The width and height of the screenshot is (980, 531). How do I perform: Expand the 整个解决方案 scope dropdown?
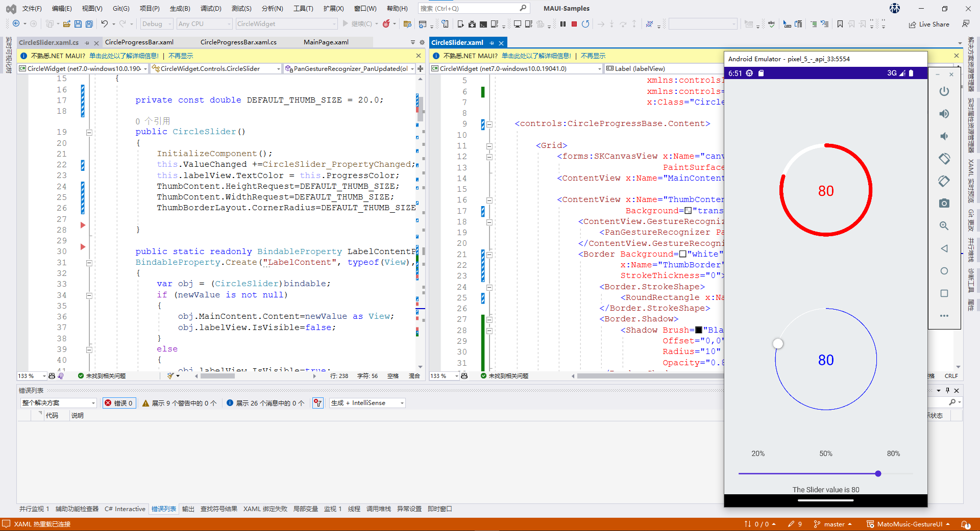pos(58,403)
